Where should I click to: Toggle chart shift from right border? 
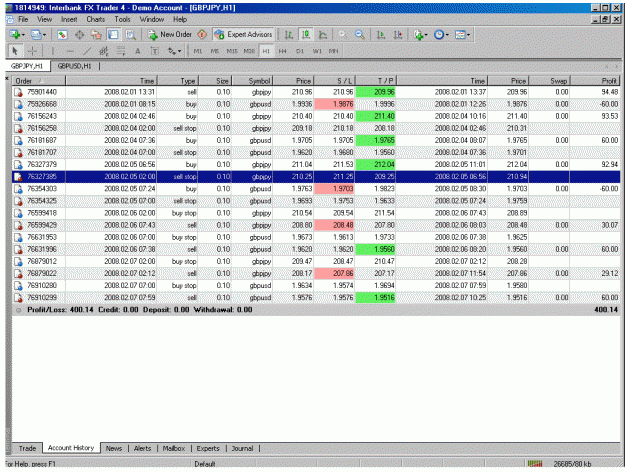[398, 35]
